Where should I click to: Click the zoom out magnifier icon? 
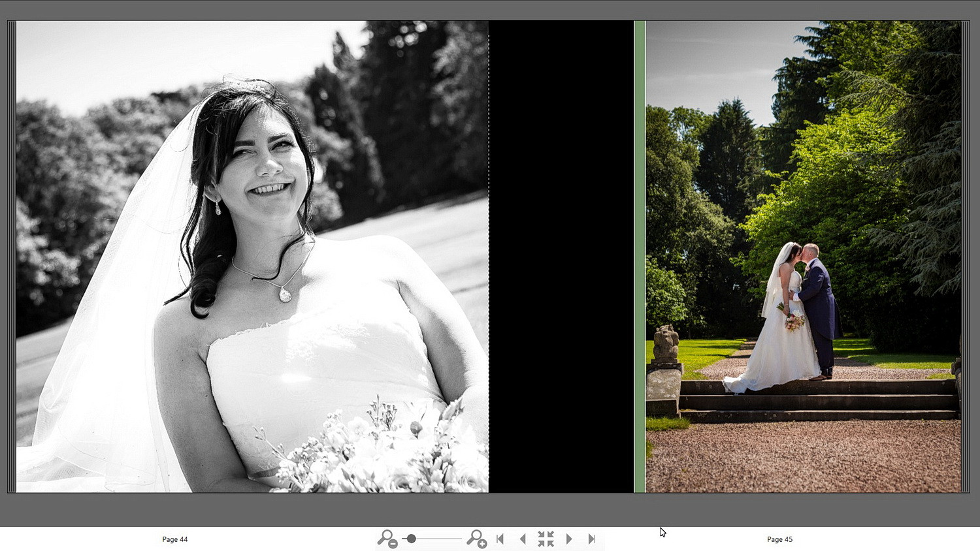coord(387,539)
